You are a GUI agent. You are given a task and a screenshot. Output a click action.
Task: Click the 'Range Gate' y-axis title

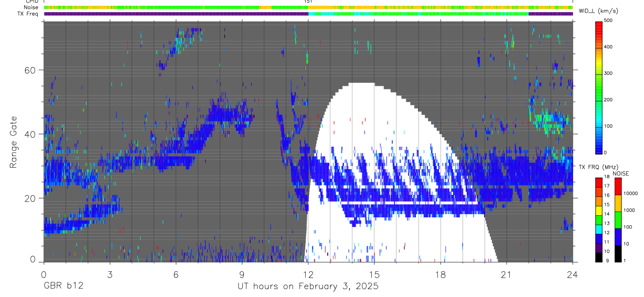click(14, 142)
